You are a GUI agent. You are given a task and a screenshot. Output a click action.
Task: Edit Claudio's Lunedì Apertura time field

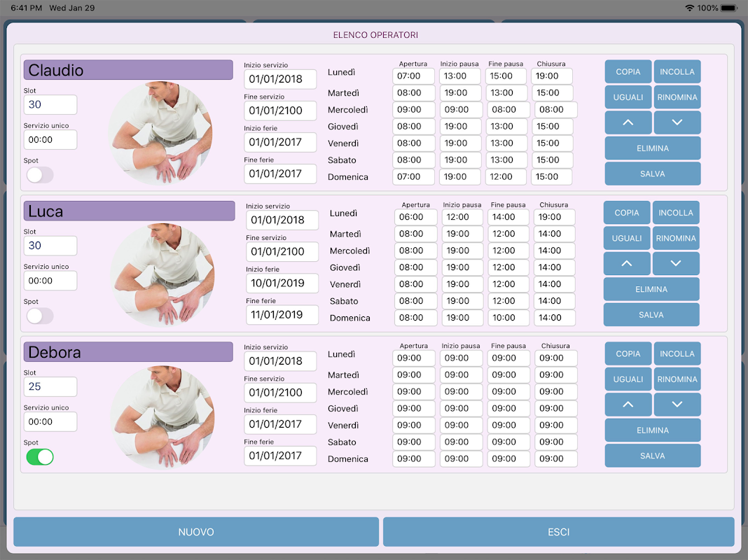click(x=413, y=76)
